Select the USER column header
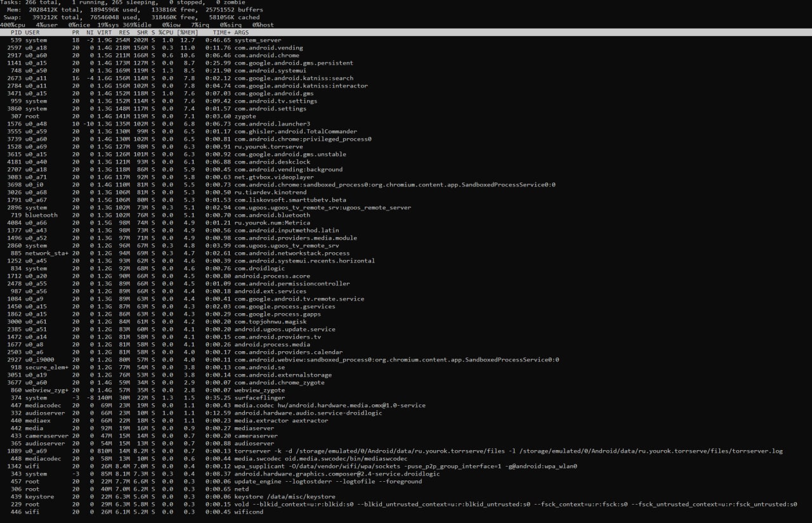 click(x=32, y=32)
